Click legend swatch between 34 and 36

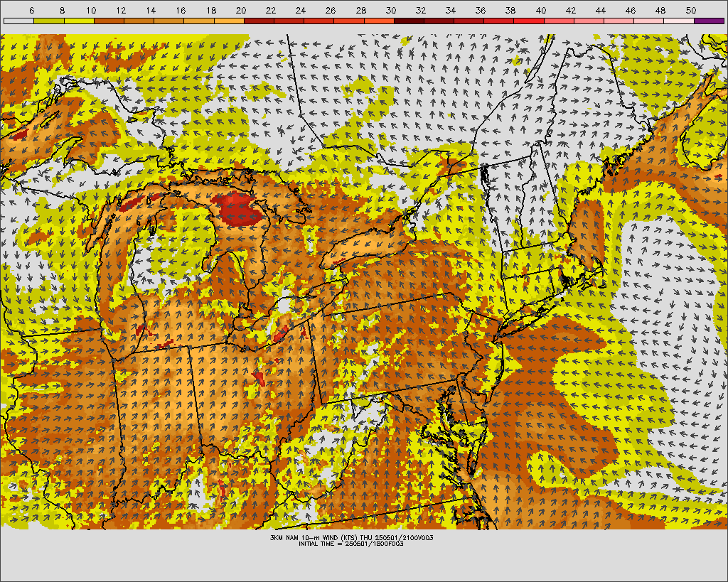point(469,21)
